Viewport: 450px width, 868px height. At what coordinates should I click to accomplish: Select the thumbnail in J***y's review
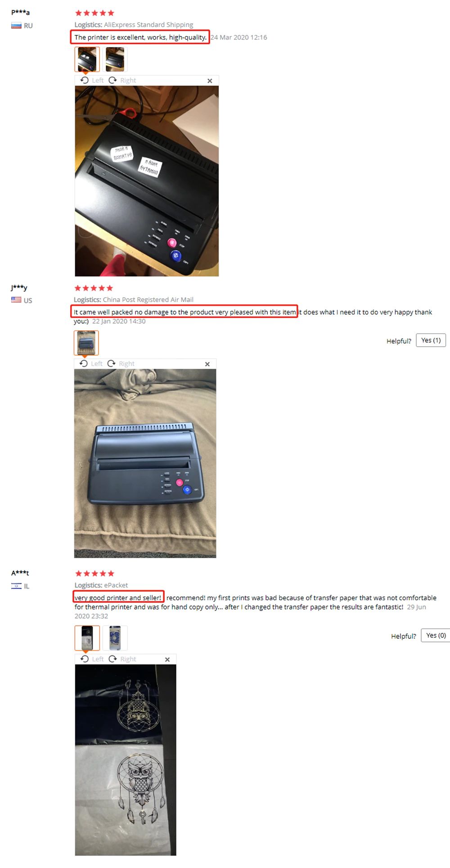click(86, 343)
